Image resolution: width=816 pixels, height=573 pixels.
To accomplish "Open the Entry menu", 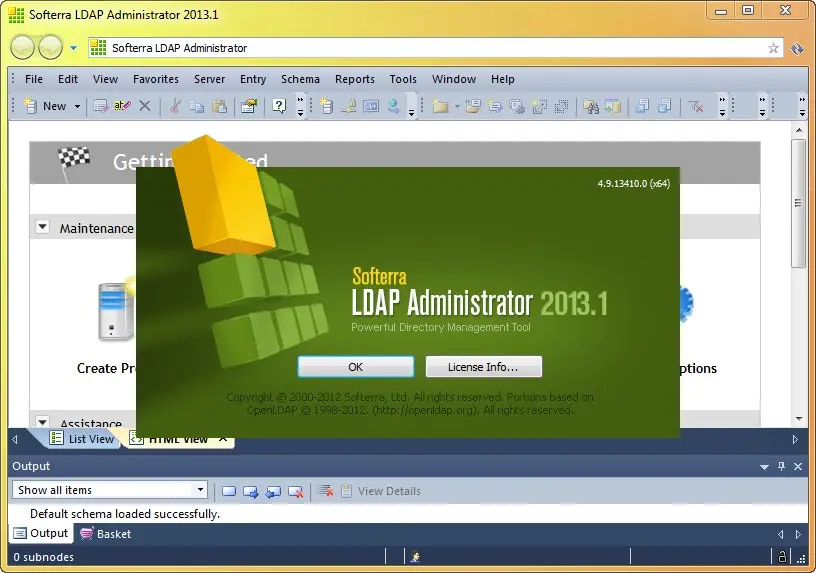I will click(x=253, y=79).
